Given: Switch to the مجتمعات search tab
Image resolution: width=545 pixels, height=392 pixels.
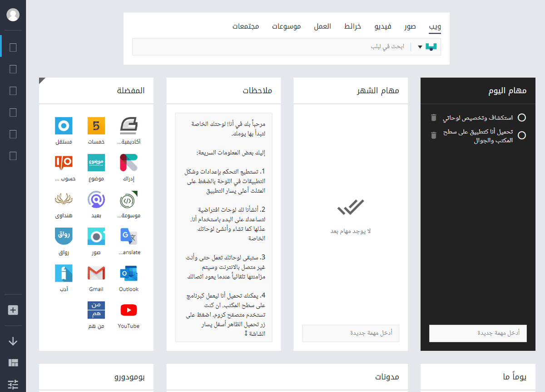Looking at the screenshot, I should pyautogui.click(x=246, y=26).
